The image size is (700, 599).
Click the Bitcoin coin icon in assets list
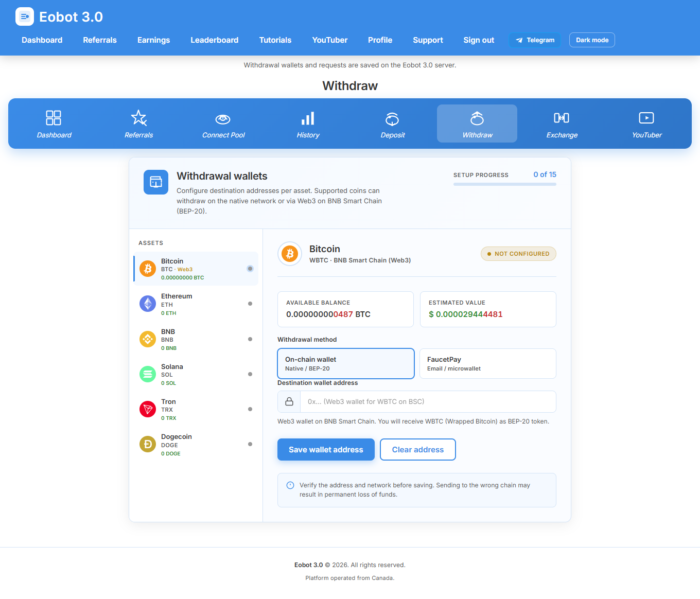148,269
